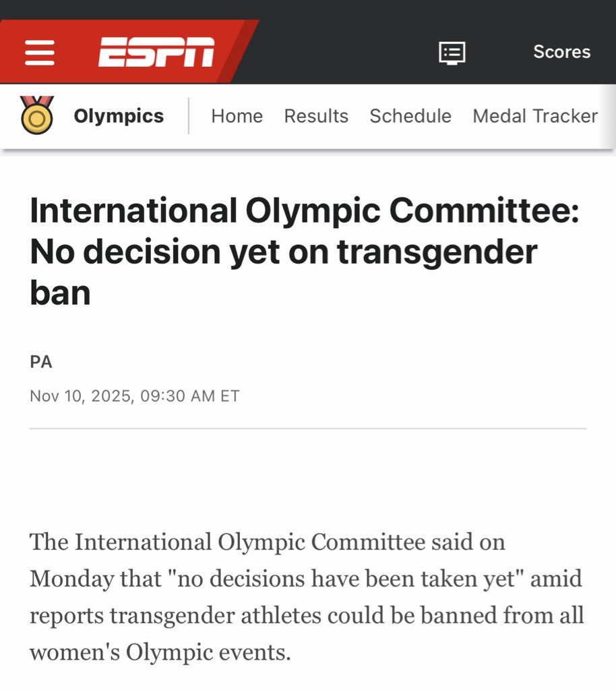Viewport: 616px width, 690px height.
Task: Open the Results tab
Action: [316, 116]
